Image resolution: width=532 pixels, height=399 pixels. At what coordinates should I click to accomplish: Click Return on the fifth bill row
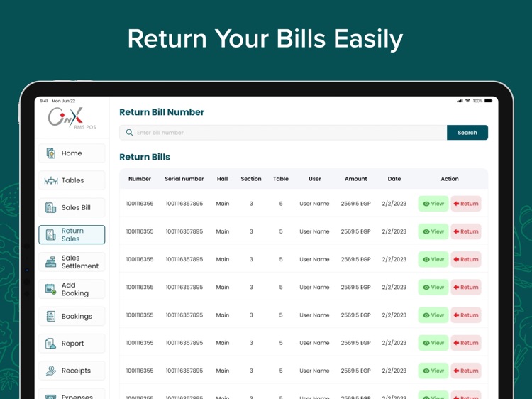coord(466,315)
